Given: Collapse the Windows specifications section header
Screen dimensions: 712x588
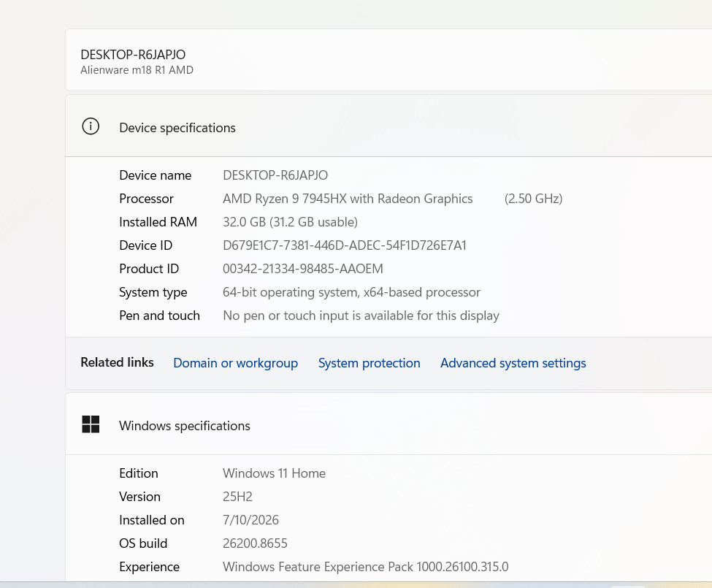Looking at the screenshot, I should coord(388,424).
